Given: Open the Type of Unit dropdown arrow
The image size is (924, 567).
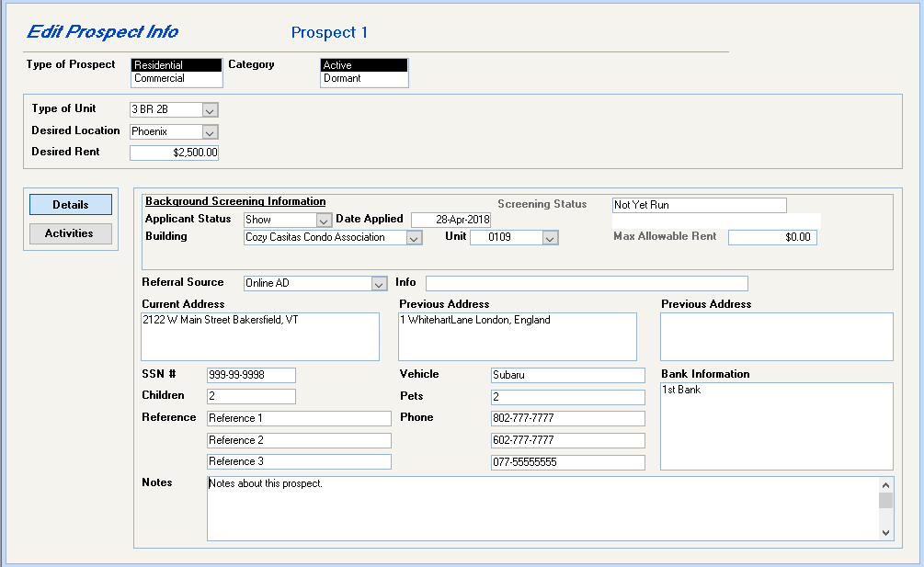Looking at the screenshot, I should point(210,110).
